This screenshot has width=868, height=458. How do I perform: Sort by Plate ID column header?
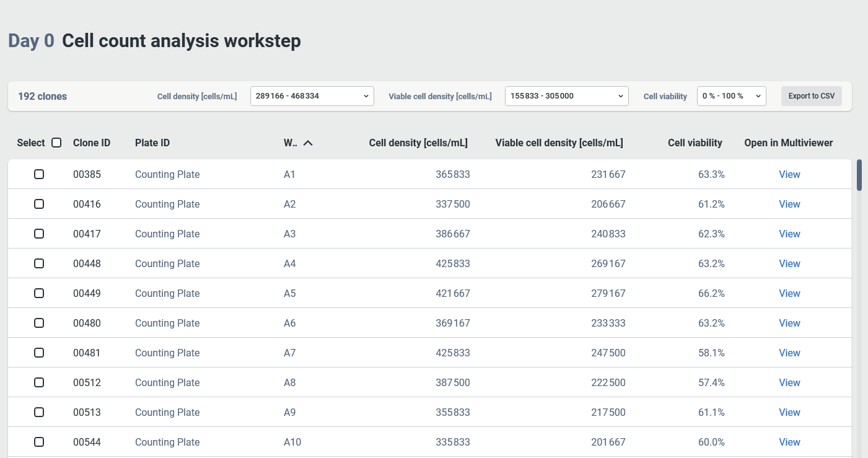coord(152,143)
